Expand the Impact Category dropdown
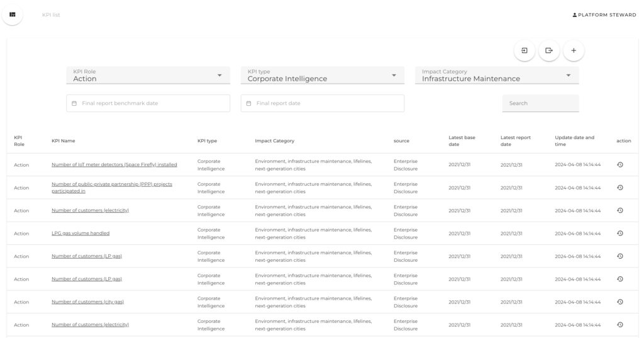This screenshot has width=644, height=338. 496,76
